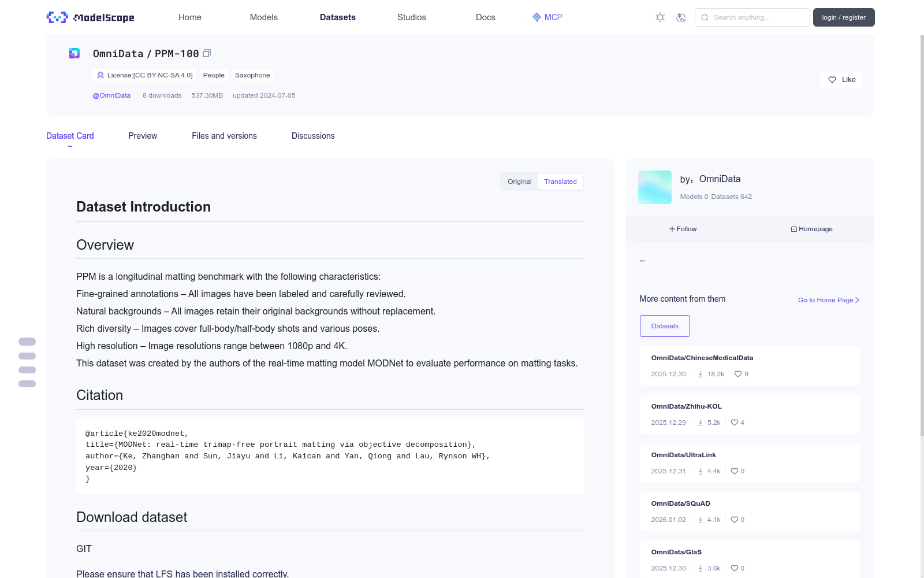Click the third floating outline marker at left

point(27,370)
